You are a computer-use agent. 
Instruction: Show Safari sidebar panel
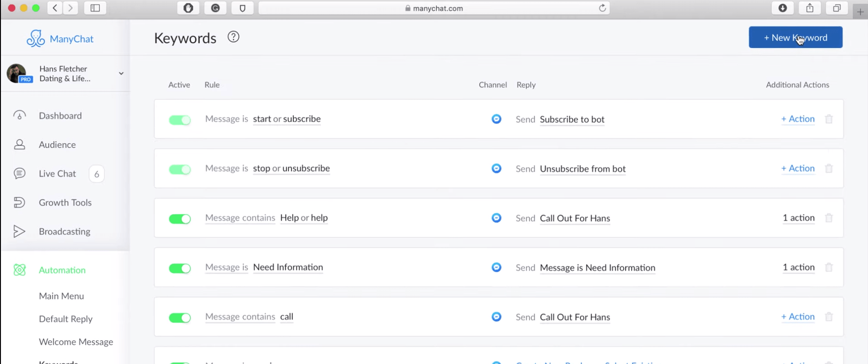[95, 8]
